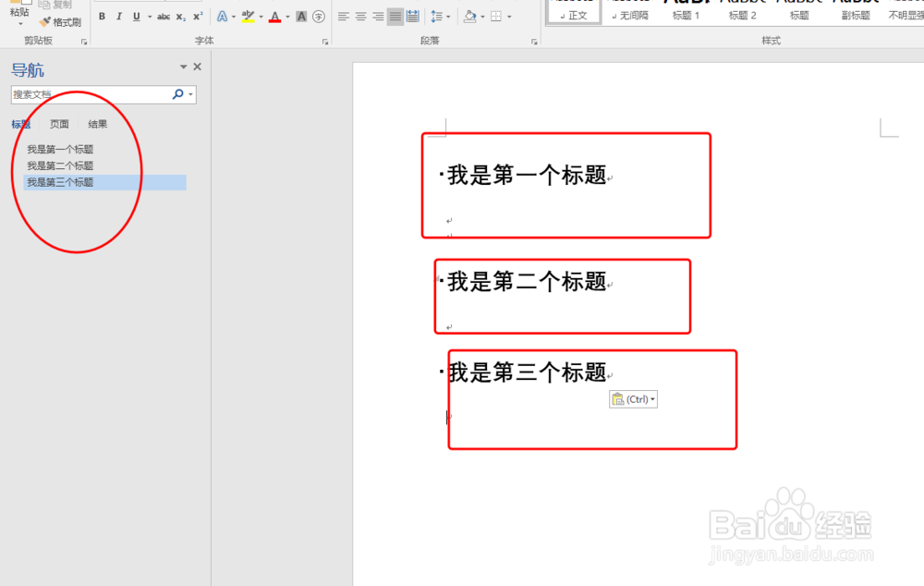Apply the 正文 style
Screen dimensions: 924x586
coord(574,12)
